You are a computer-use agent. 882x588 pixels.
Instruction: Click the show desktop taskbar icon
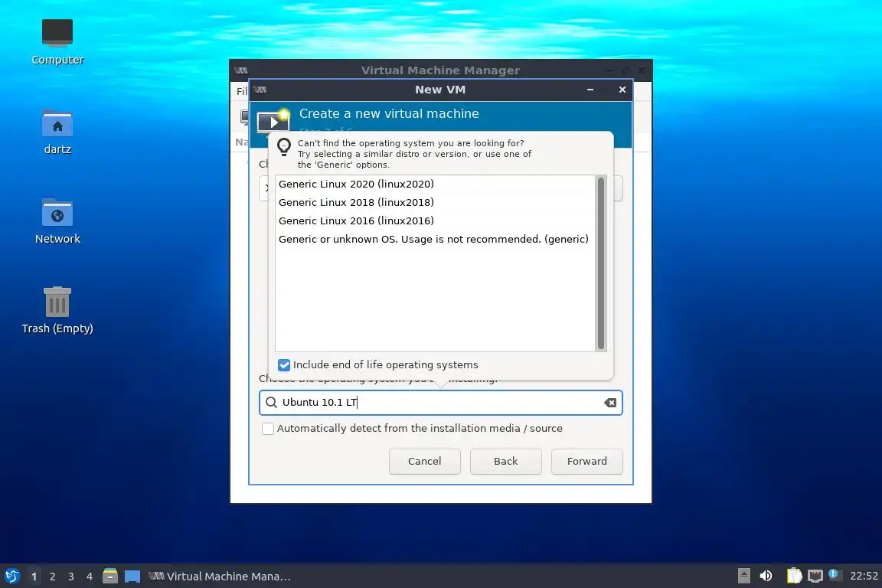coord(132,577)
